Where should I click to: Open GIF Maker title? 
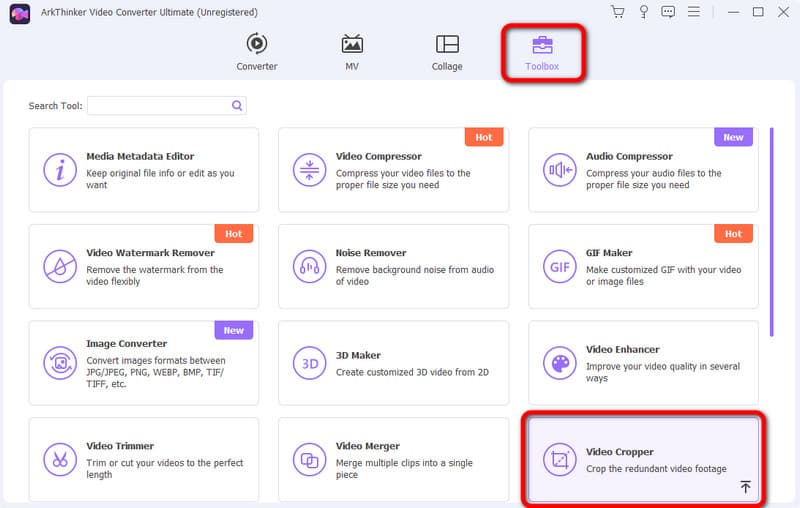point(609,252)
